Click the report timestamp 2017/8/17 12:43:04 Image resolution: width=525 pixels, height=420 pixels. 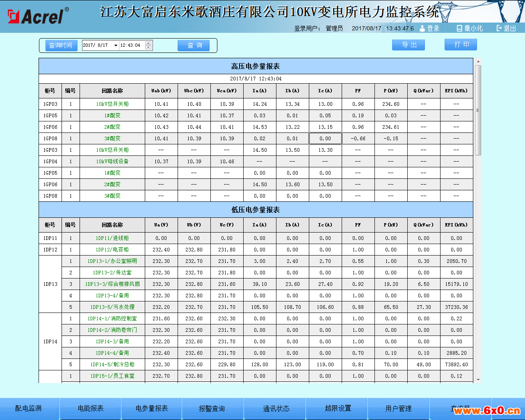[x=256, y=79]
